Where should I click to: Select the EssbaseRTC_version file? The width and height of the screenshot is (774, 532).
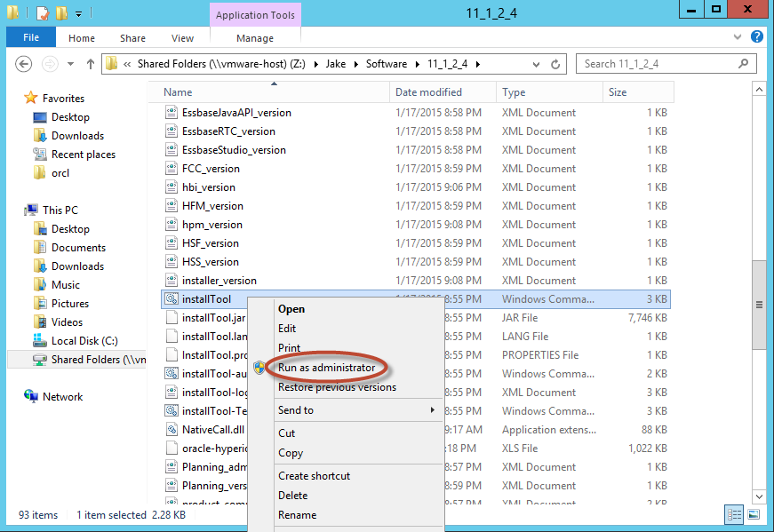[x=228, y=131]
